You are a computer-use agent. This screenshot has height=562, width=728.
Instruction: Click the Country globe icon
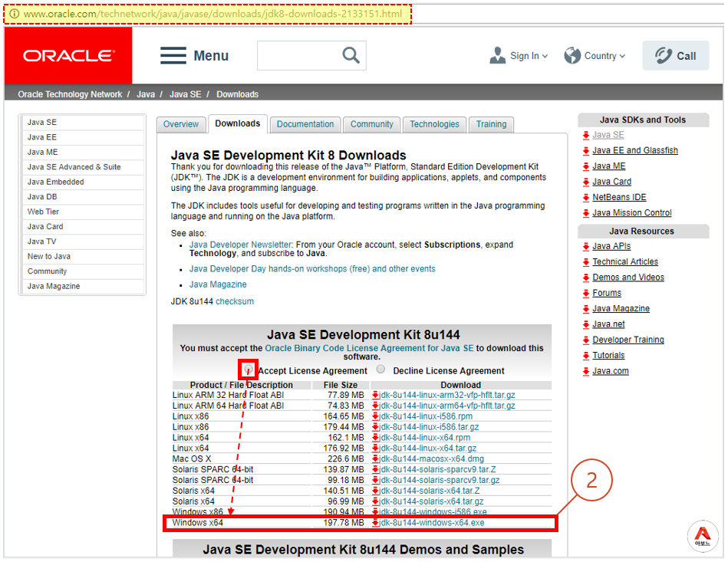[x=572, y=55]
